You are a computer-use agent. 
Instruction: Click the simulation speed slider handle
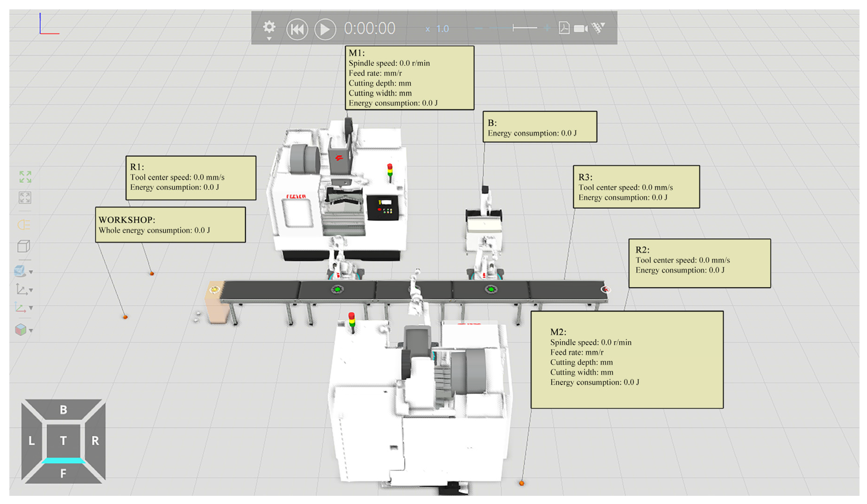[x=513, y=28]
